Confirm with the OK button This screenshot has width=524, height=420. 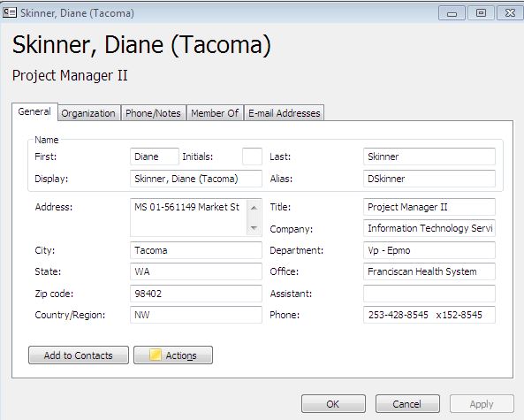coord(333,404)
